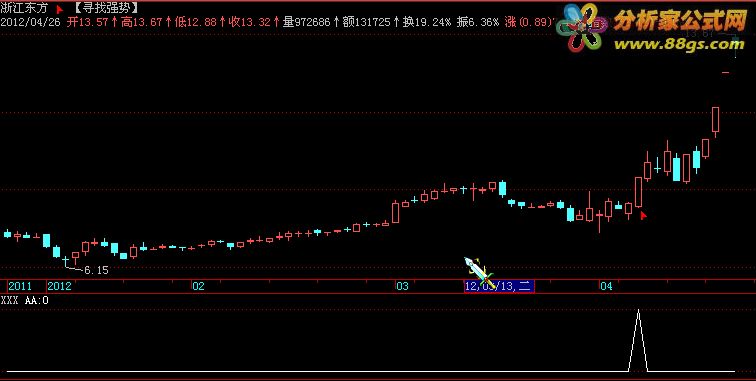Select the XXX AA:0 indicator label
The height and width of the screenshot is (381, 756).
[25, 300]
